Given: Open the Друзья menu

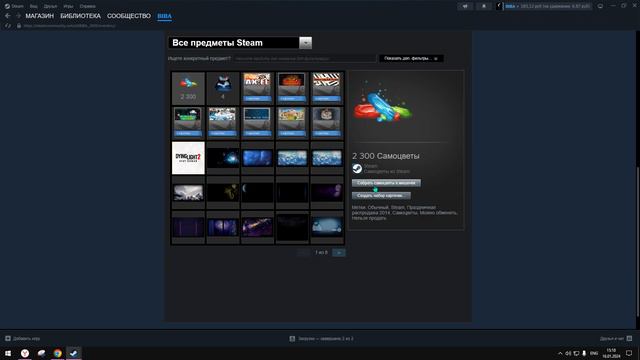Looking at the screenshot, I should coord(50,6).
